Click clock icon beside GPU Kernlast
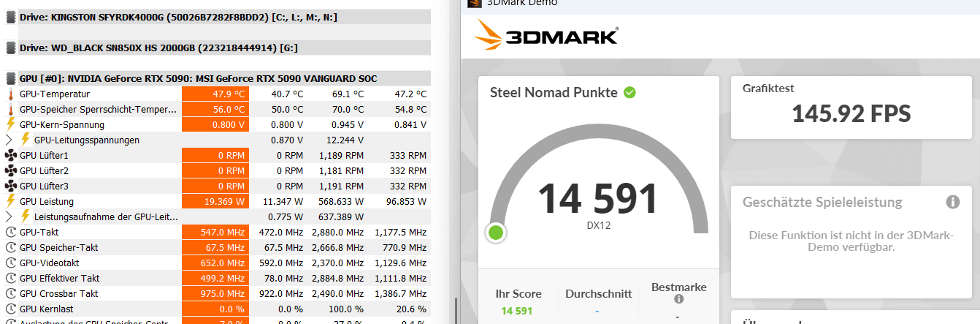The image size is (980, 324). click(x=11, y=309)
